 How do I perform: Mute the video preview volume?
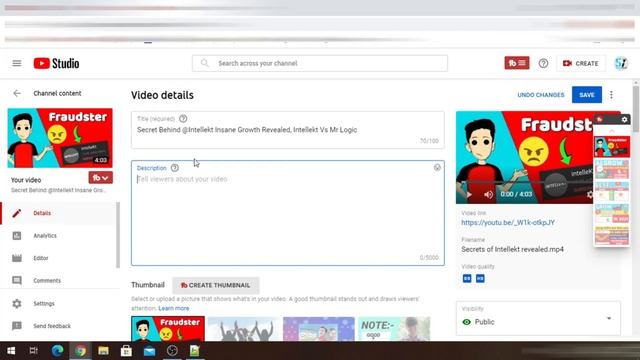coord(488,194)
